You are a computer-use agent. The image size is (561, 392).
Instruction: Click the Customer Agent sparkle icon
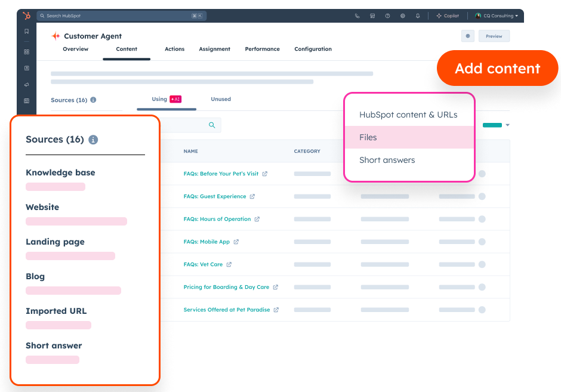coord(56,36)
